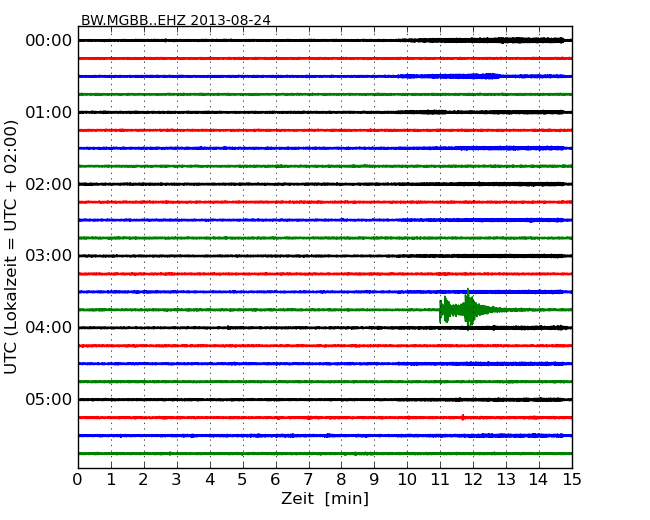Click the x-axis label Zeit [min]
This screenshot has width=650, height=520.
tap(325, 498)
